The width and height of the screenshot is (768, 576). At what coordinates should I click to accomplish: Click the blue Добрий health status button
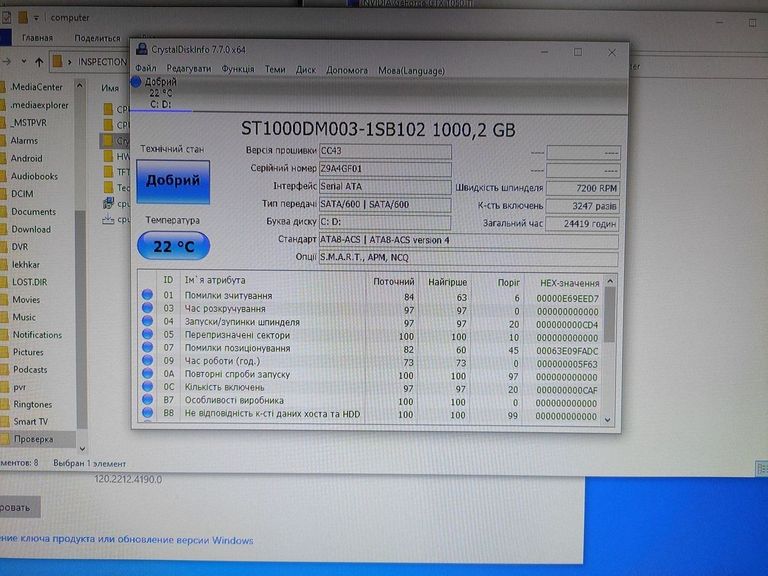(x=173, y=181)
